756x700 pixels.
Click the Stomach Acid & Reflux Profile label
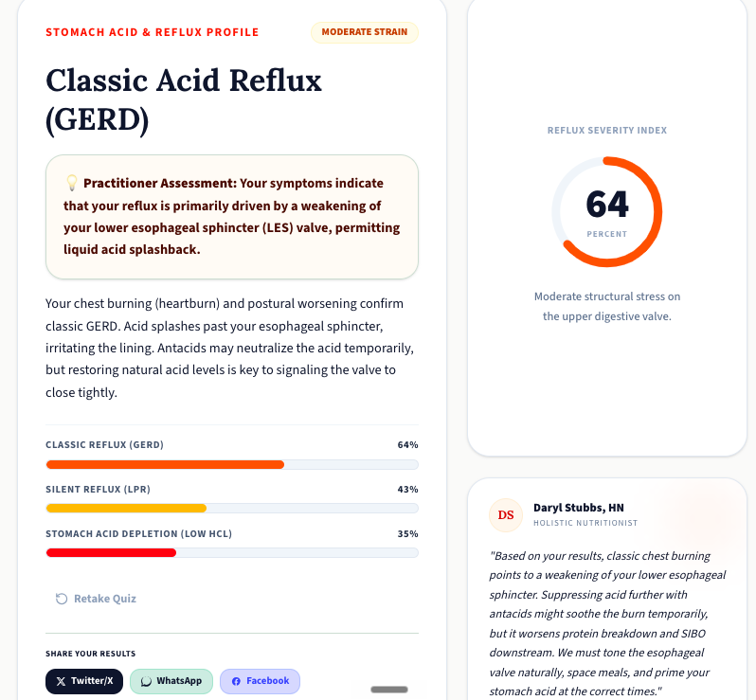(x=153, y=32)
